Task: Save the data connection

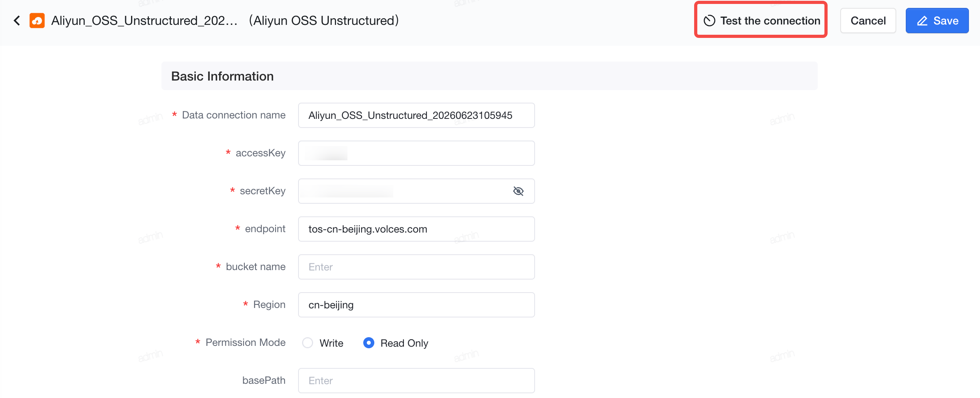Action: click(937, 21)
